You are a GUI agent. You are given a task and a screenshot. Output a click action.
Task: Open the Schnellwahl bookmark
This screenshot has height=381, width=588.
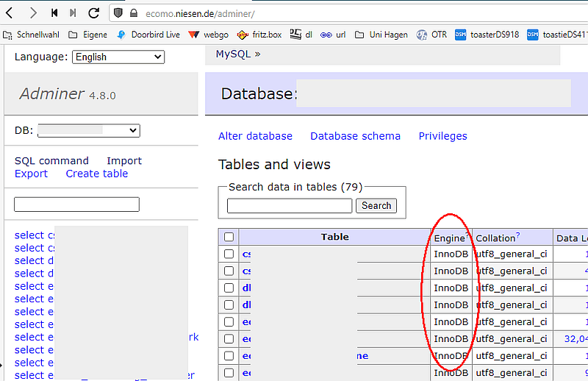click(x=32, y=35)
